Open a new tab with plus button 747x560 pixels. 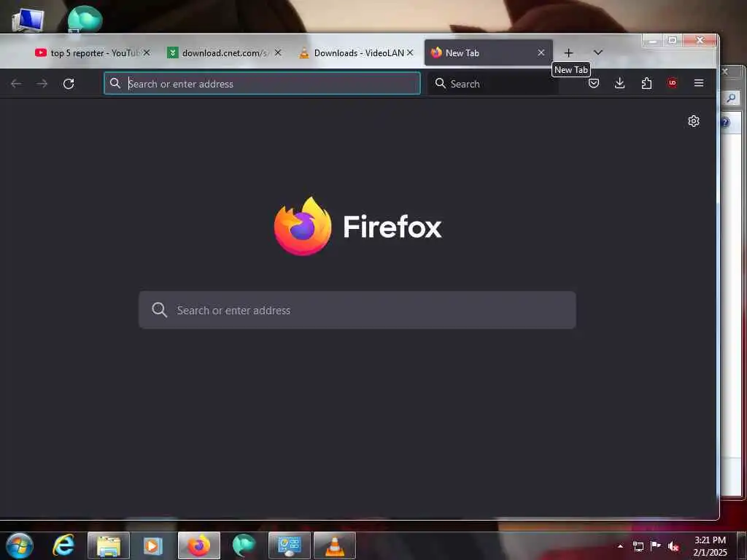pyautogui.click(x=568, y=52)
